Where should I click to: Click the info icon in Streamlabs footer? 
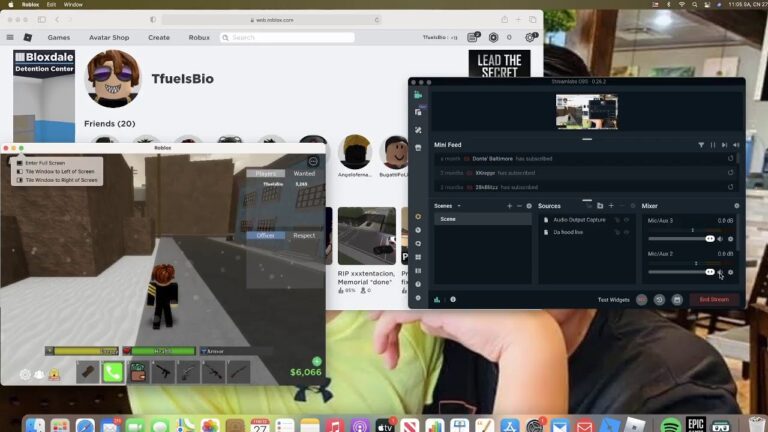(x=453, y=300)
